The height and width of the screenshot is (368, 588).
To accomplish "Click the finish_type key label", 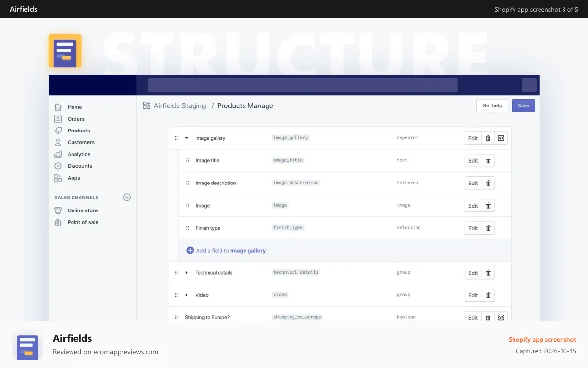I will pyautogui.click(x=288, y=228).
